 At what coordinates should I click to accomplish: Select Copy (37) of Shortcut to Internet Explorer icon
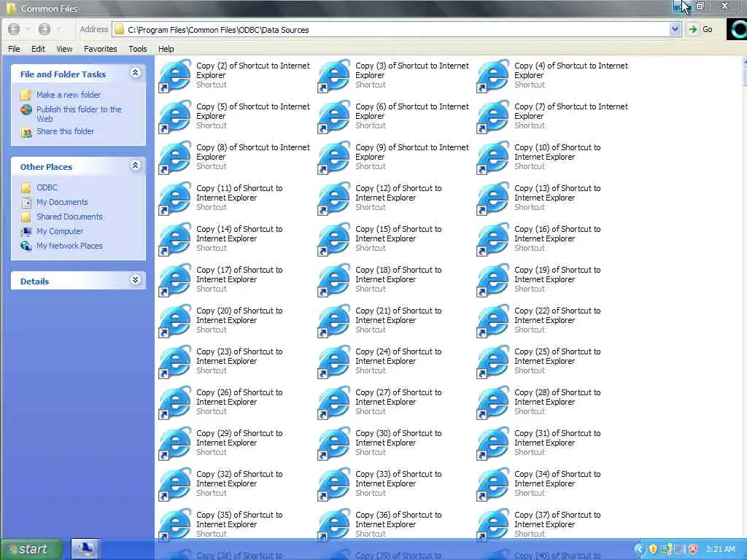pos(494,525)
